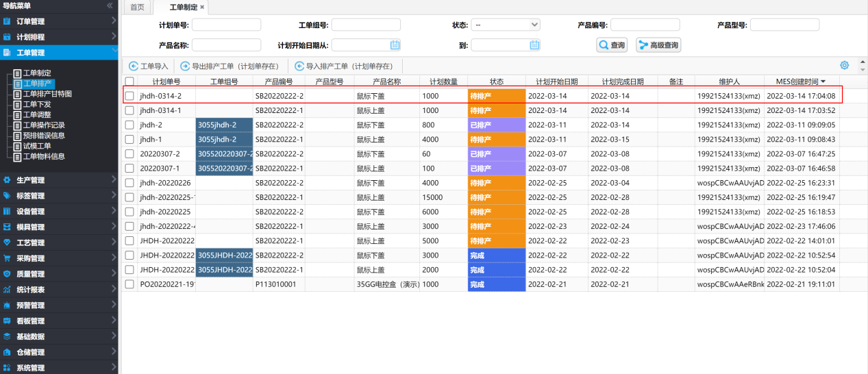868x374 pixels.
Task: Open 工单操作记录 in the tree
Action: [42, 125]
